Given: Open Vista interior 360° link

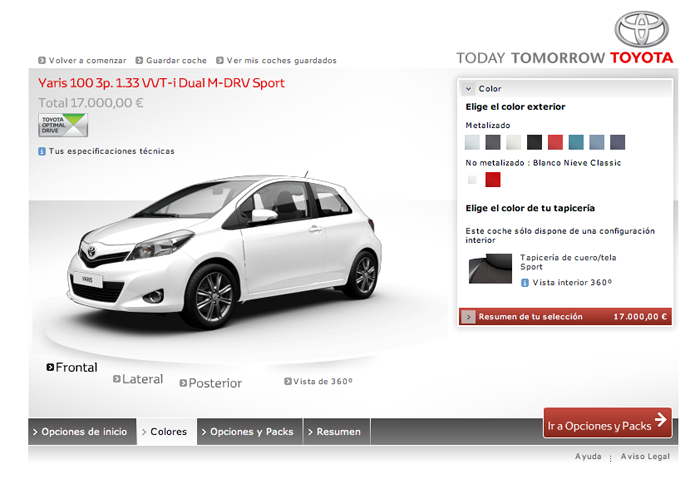Looking at the screenshot, I should click(x=572, y=283).
